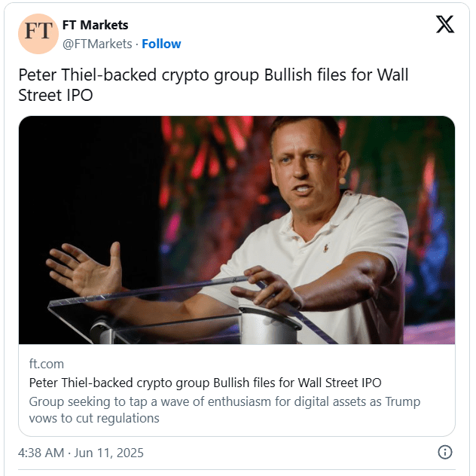Open the FT Markets display name
The height and width of the screenshot is (476, 476).
click(x=95, y=26)
